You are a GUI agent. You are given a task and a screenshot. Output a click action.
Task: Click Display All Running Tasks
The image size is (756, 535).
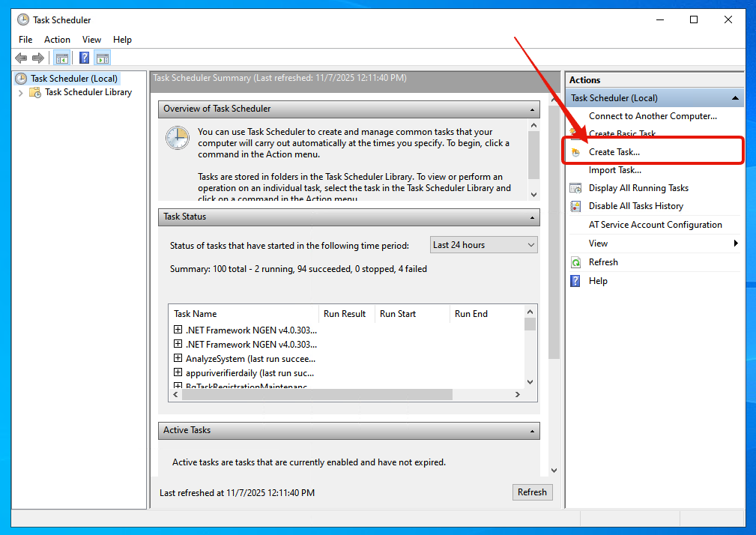(638, 188)
